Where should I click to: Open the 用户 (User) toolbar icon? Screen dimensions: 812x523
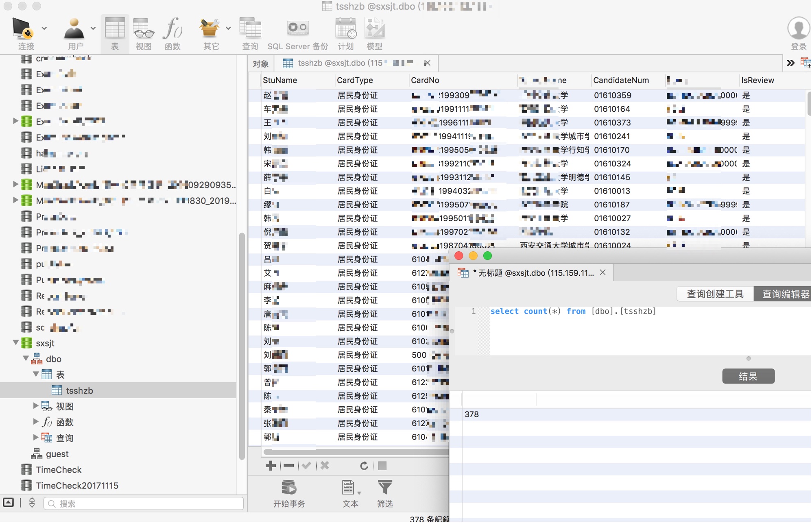(74, 28)
